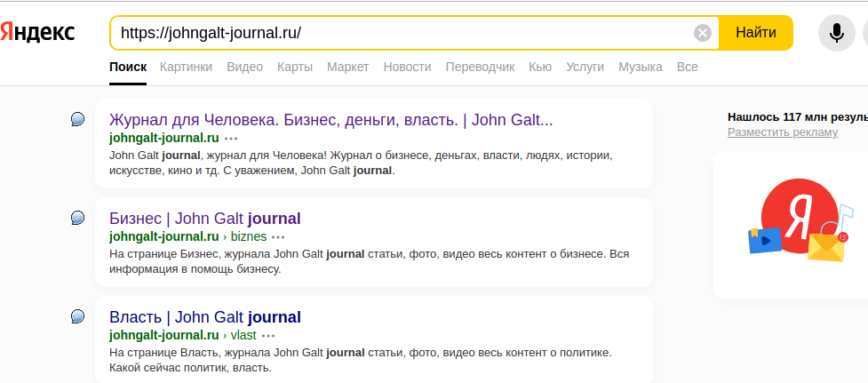The image size is (868, 383).
Task: Click snippet 'На странице Бизнес, журнала John Galt'
Action: [217, 254]
